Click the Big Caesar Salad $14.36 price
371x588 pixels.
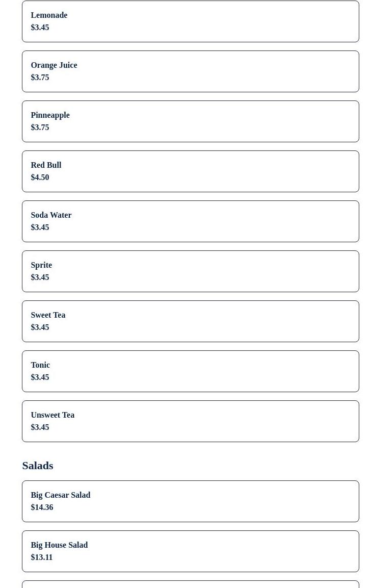pos(42,507)
